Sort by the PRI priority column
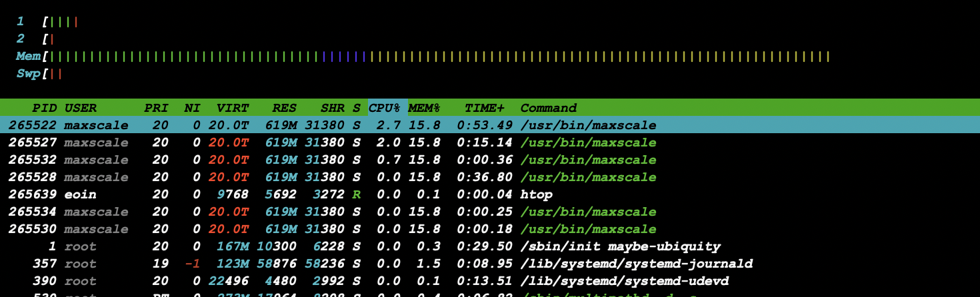 (x=157, y=108)
